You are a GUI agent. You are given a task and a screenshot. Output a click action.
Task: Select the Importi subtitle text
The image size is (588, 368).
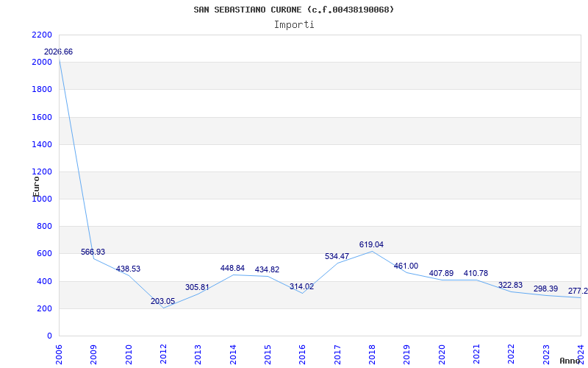(294, 24)
